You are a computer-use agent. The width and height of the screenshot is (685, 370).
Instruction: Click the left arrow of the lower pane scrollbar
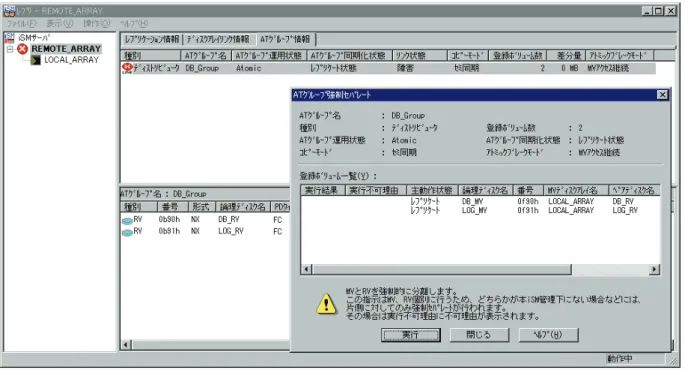(126, 345)
